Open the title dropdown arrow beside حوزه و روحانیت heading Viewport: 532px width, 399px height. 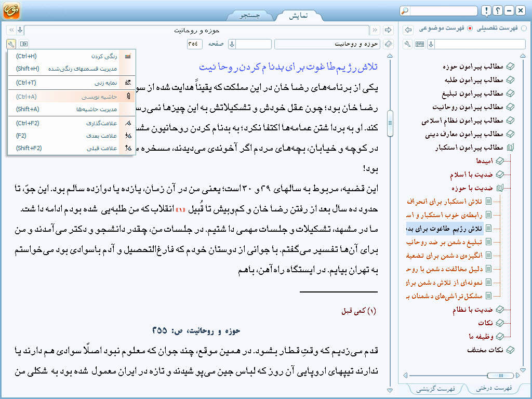coord(20,30)
